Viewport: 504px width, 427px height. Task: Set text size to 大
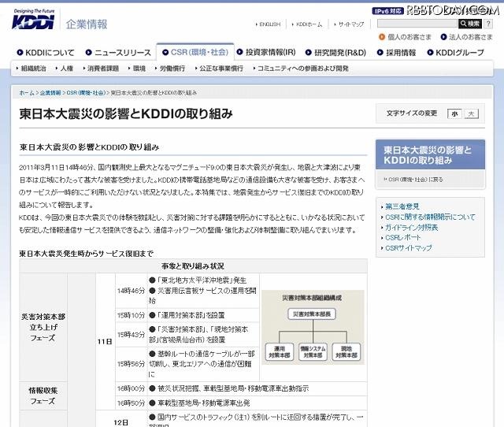pyautogui.click(x=470, y=113)
